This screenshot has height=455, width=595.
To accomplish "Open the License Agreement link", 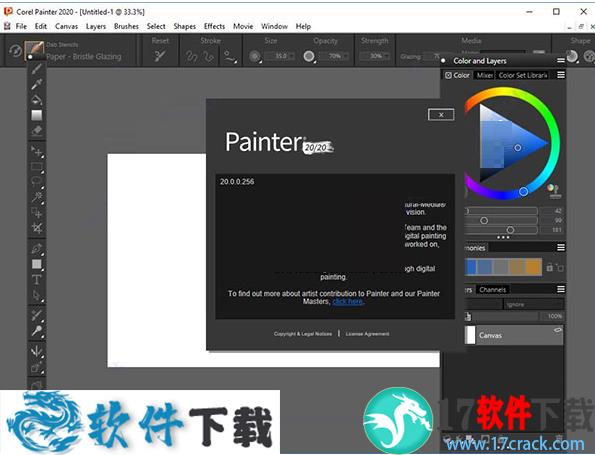I will click(x=367, y=334).
